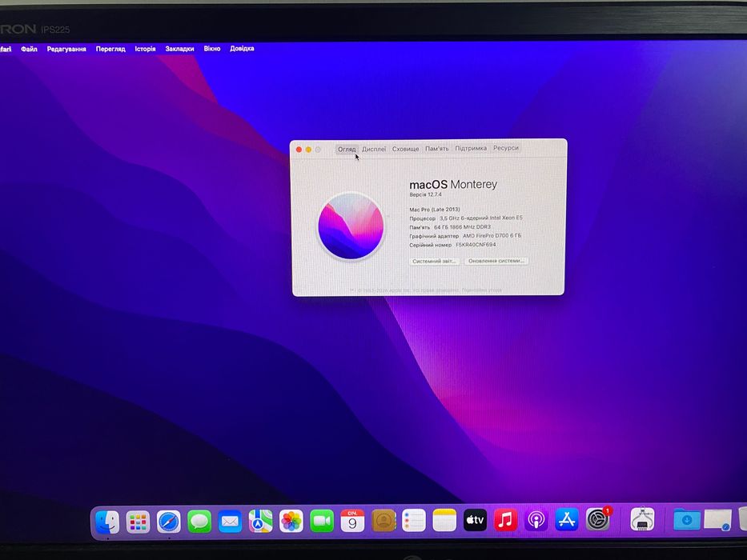
Task: Switch to the Сховище tab
Action: point(405,149)
